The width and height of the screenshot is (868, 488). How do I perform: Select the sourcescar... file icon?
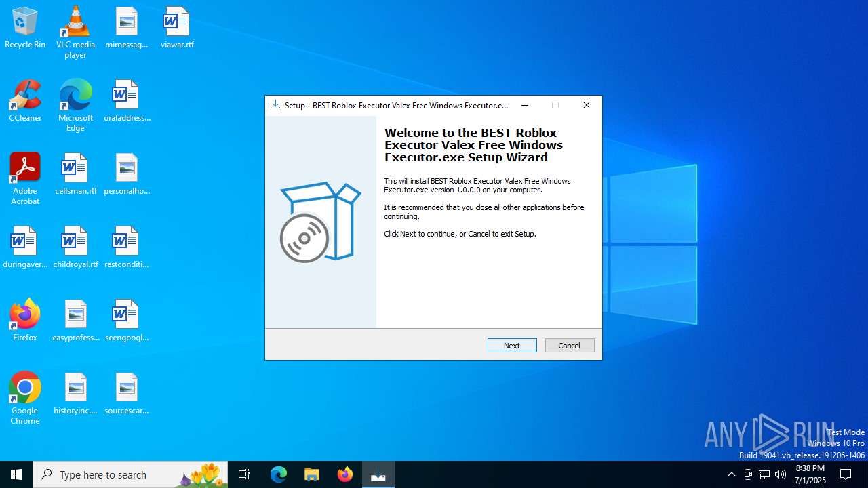(127, 394)
